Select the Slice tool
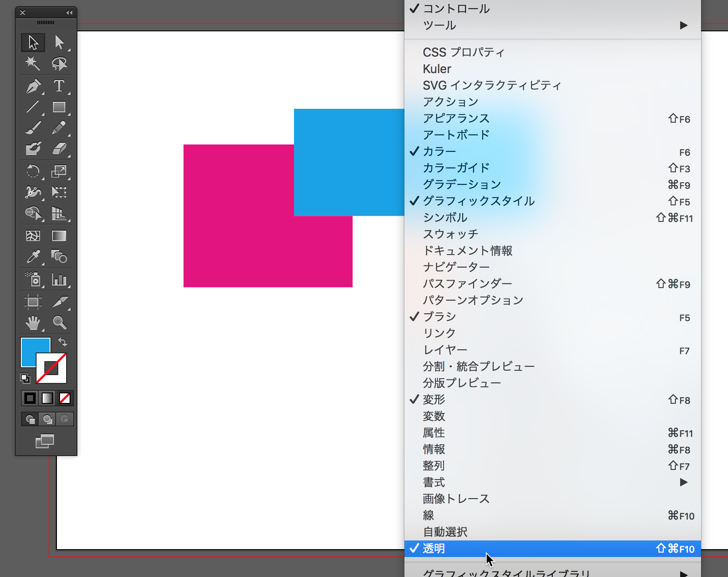Viewport: 728px width, 577px height. tap(59, 302)
